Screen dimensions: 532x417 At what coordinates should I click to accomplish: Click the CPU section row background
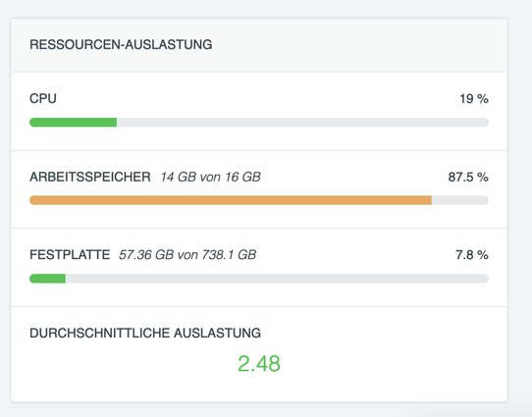[259, 111]
